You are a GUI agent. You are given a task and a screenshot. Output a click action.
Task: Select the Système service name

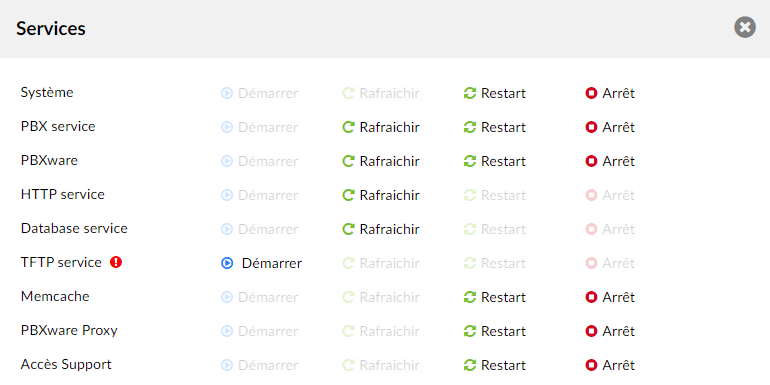[x=47, y=92]
